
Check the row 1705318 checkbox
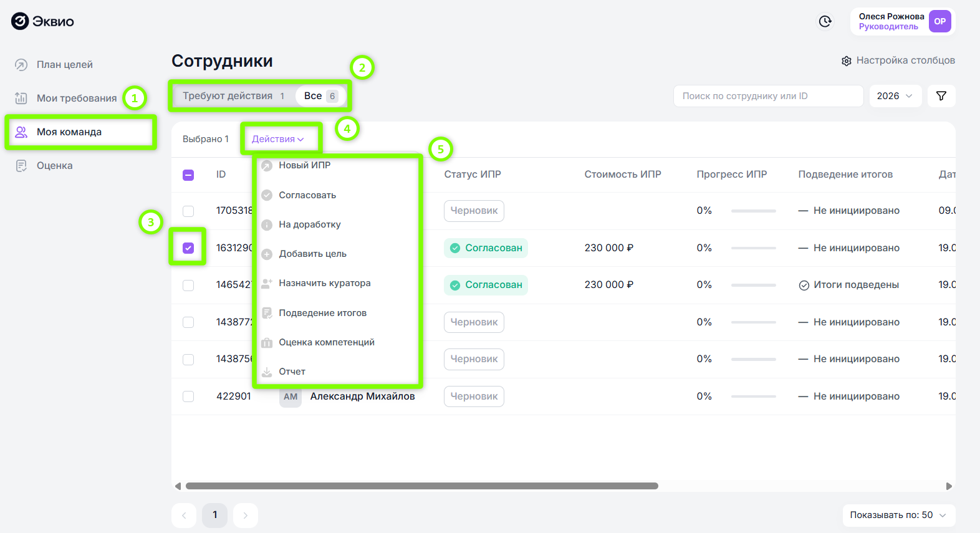pos(188,211)
